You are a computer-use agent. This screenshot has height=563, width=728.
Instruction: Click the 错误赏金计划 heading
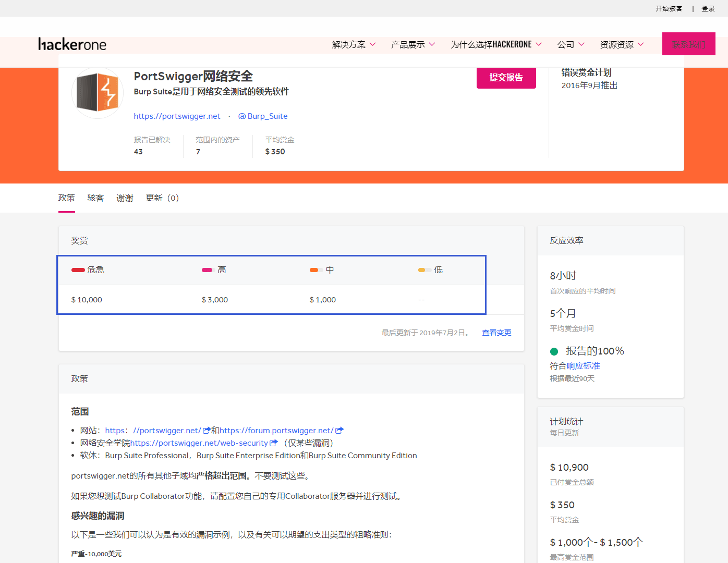[587, 73]
